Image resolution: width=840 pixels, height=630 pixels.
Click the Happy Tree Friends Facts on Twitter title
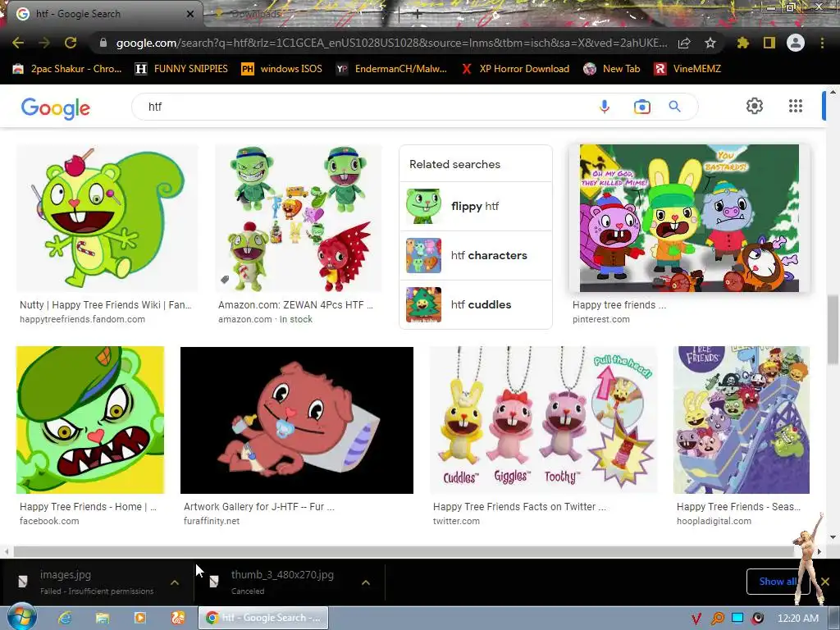(x=519, y=507)
